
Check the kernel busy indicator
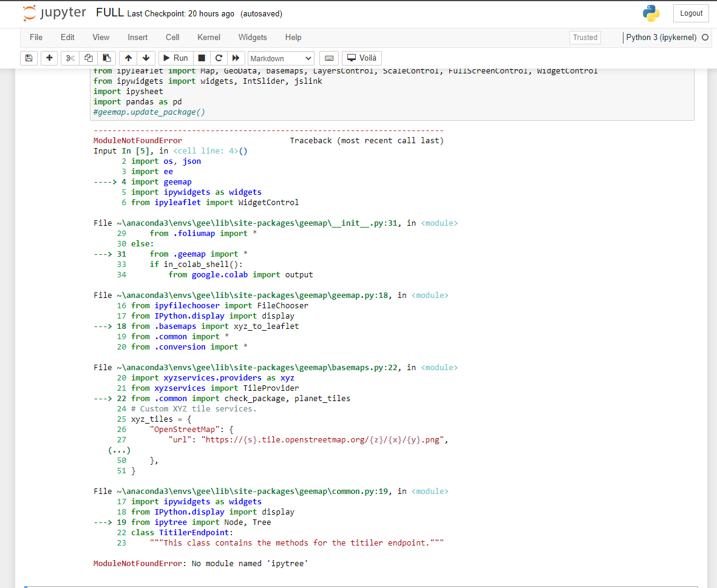tap(704, 37)
